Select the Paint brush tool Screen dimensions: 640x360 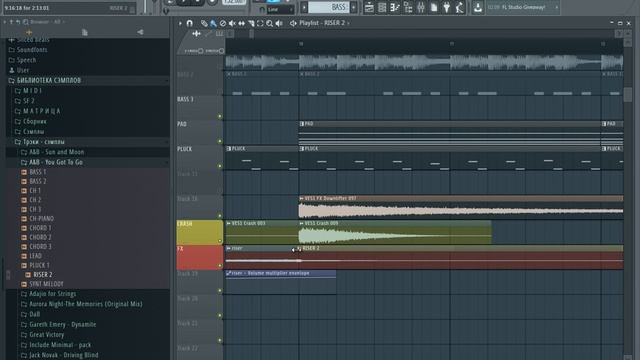pos(213,24)
